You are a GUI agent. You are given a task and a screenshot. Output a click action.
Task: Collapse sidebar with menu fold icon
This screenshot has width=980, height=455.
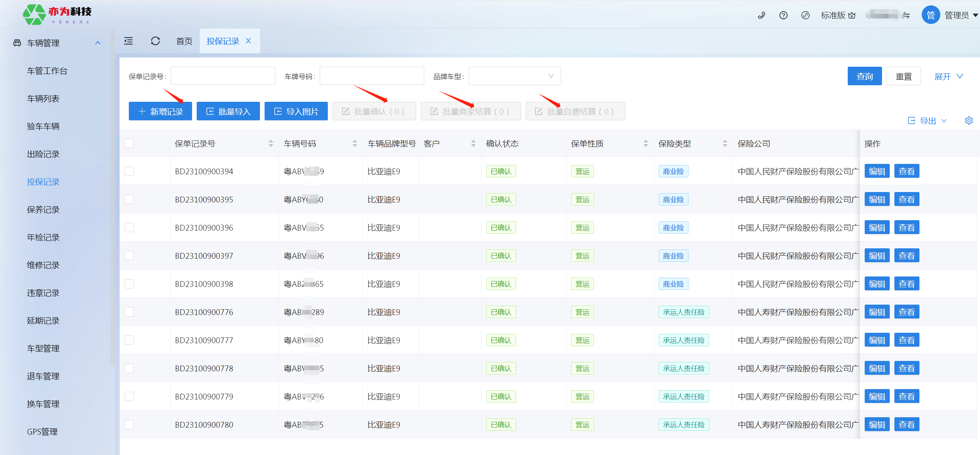[x=128, y=41]
